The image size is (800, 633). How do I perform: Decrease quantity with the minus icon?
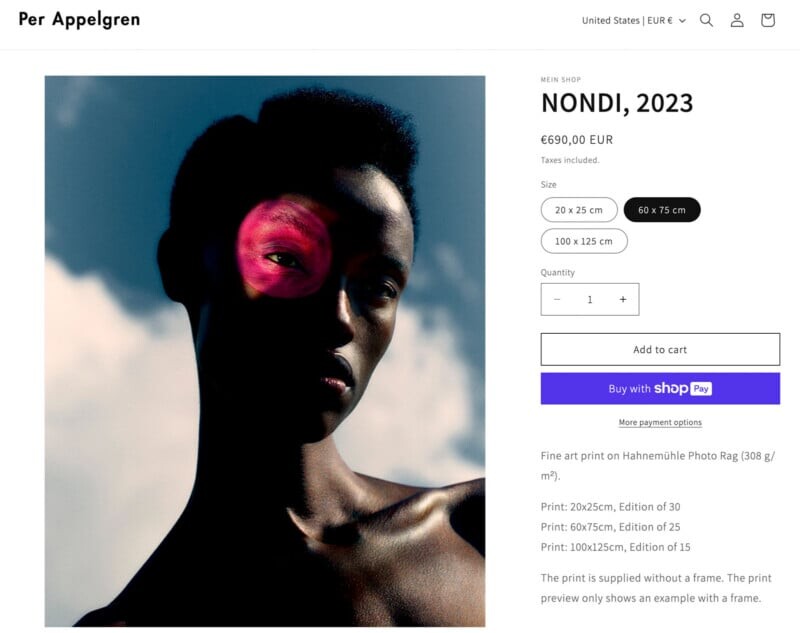(x=557, y=299)
